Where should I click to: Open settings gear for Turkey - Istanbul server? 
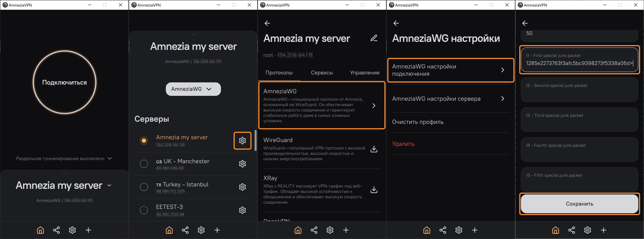click(242, 187)
